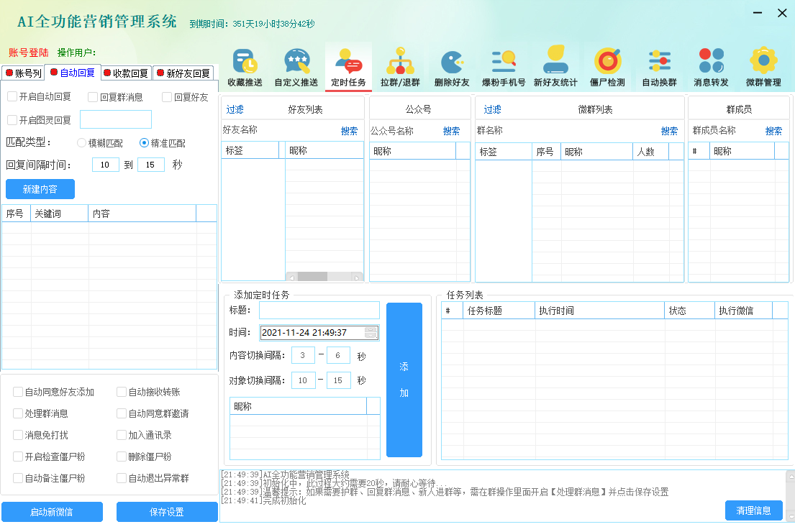Click the 保存设置 button
This screenshot has height=532, width=795.
pos(167,512)
